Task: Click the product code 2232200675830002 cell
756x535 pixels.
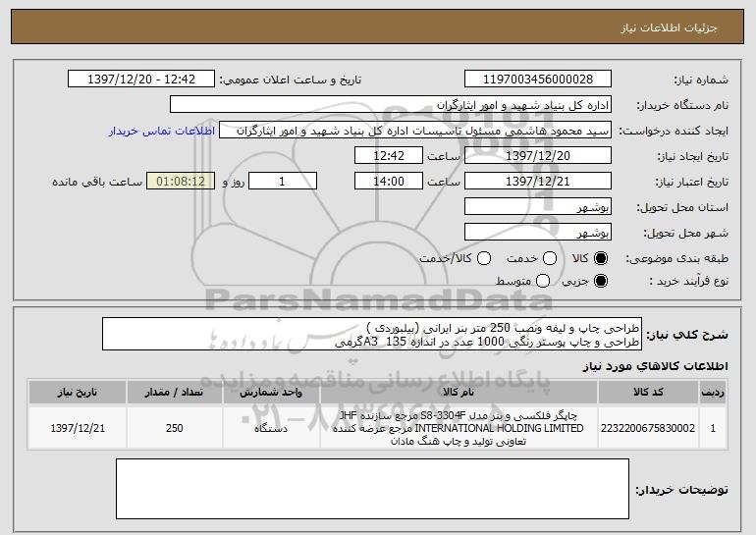Action: pos(648,428)
